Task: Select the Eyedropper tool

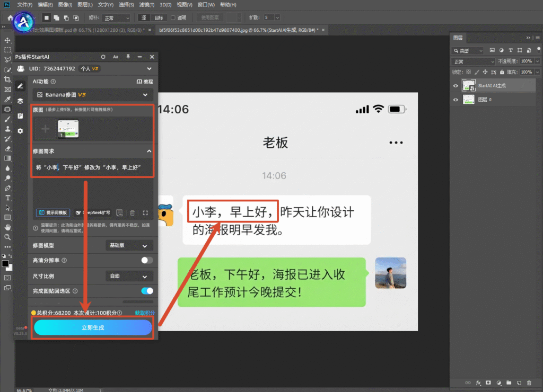Action: [x=7, y=100]
